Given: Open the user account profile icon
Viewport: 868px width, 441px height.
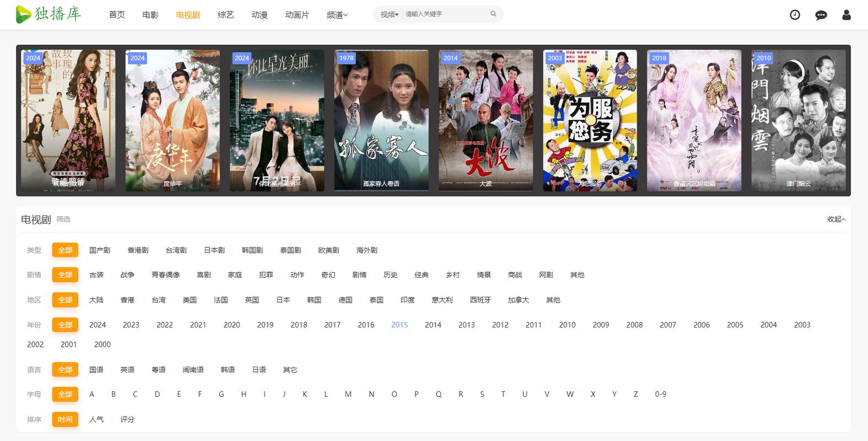Looking at the screenshot, I should (x=847, y=15).
